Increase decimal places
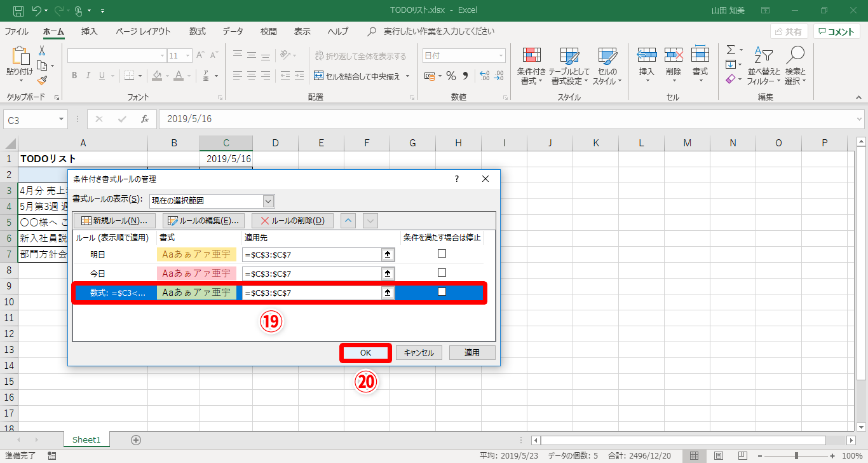 coord(484,76)
